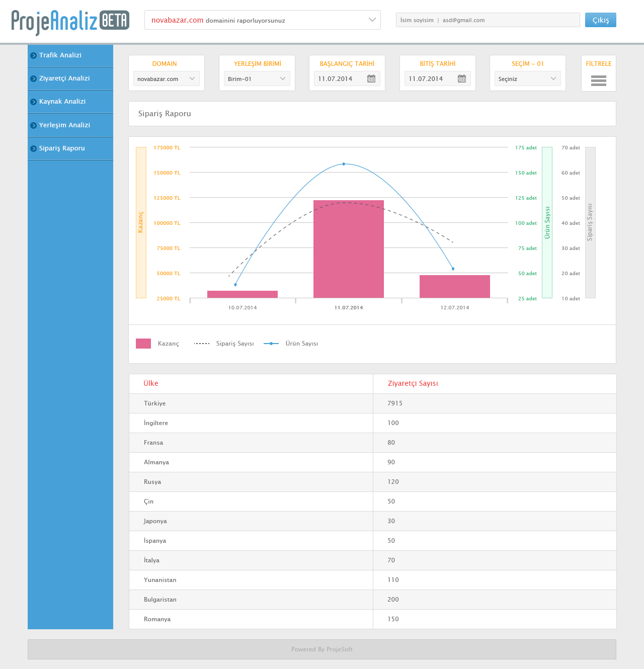Click the ProjeAnaliz BETA logo
The height and width of the screenshot is (669, 644).
70,21
